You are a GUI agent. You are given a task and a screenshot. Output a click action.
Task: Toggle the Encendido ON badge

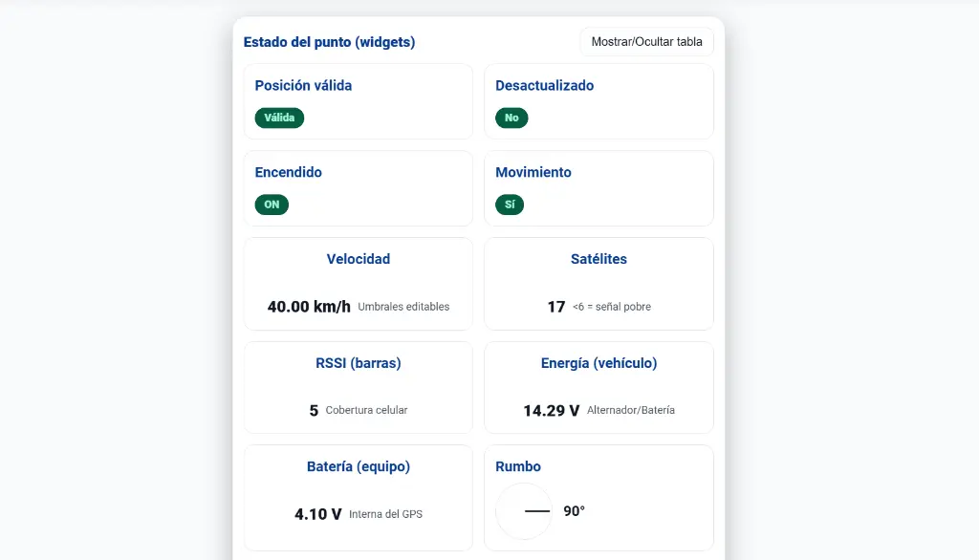click(272, 205)
